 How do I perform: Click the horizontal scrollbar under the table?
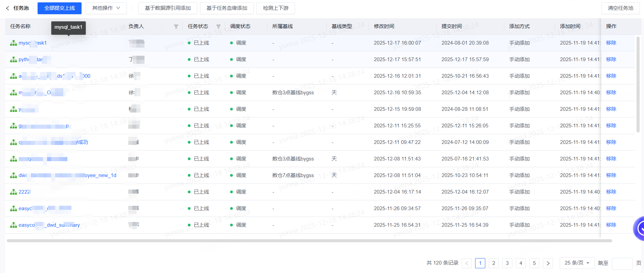[309, 241]
